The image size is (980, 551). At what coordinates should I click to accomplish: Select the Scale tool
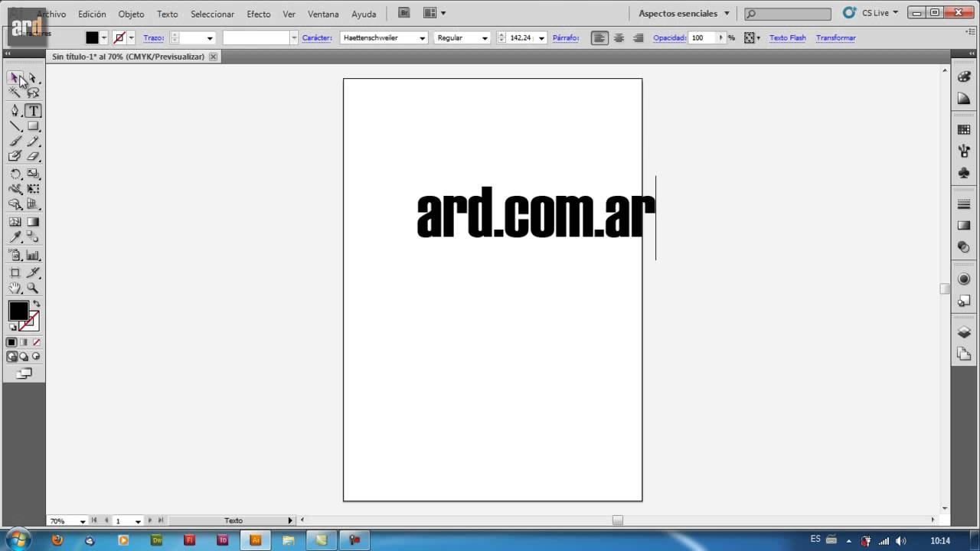pos(33,174)
